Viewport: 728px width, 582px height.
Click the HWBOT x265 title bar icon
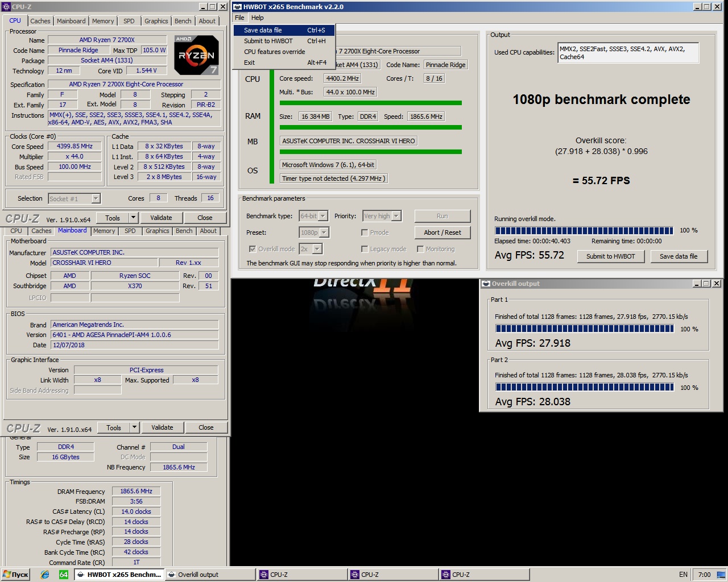point(238,7)
